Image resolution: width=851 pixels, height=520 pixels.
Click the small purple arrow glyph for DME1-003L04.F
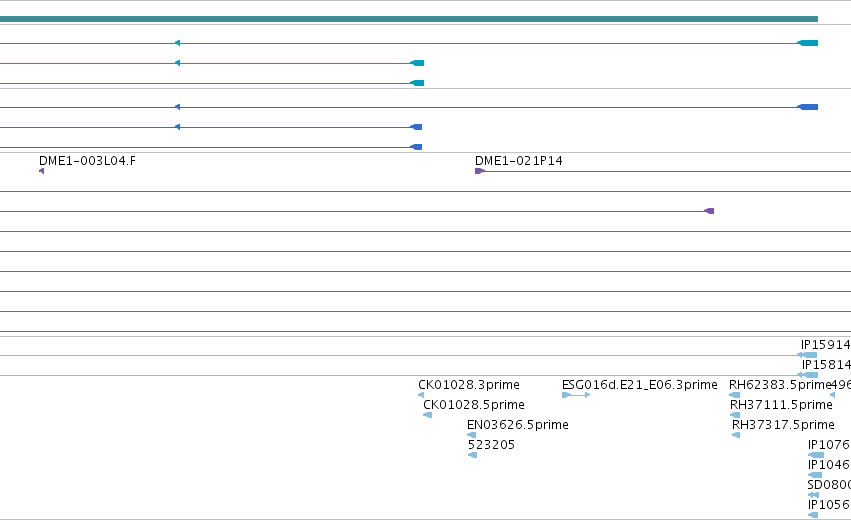[x=41, y=171]
